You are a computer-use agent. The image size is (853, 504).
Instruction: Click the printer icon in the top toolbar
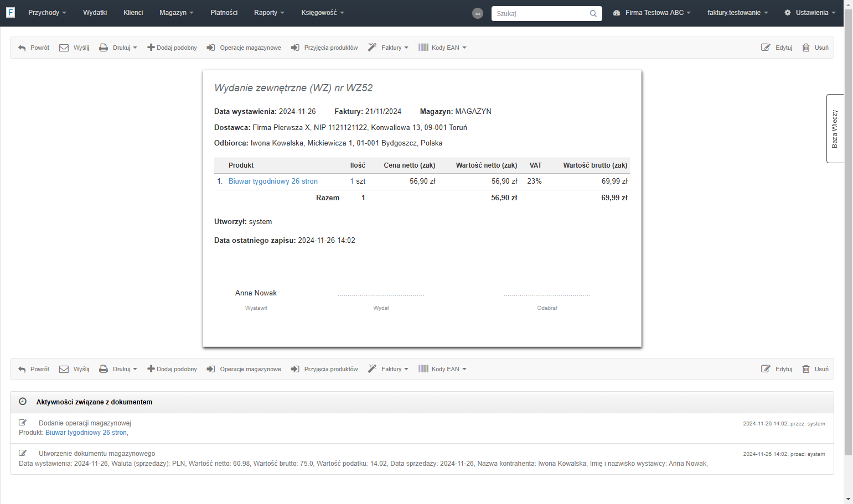104,48
